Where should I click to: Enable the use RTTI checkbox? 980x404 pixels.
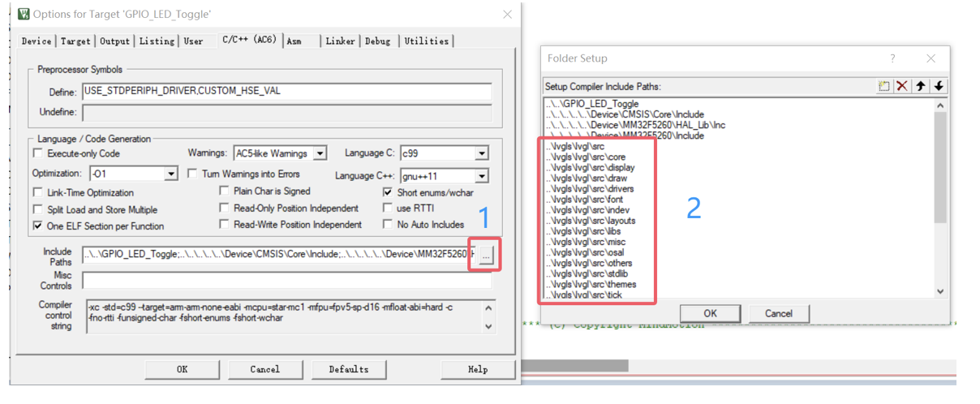tap(388, 208)
